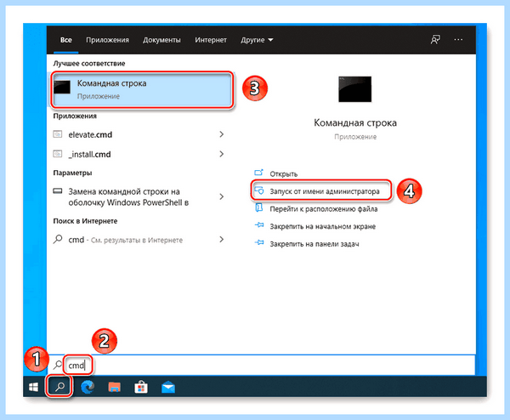Click Перейти к расположению файла

(324, 209)
